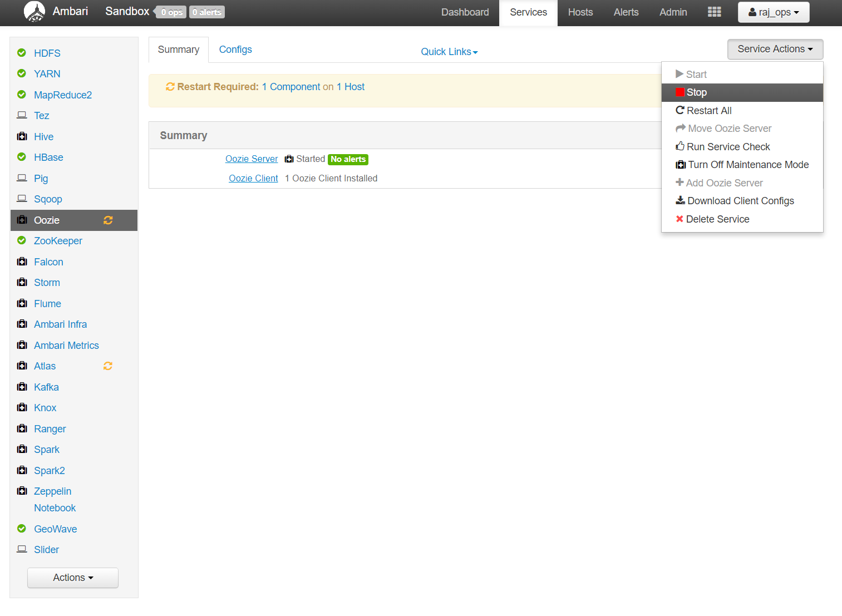Viewport: 842px width, 616px height.
Task: Open the raj_ops user menu
Action: pos(774,12)
